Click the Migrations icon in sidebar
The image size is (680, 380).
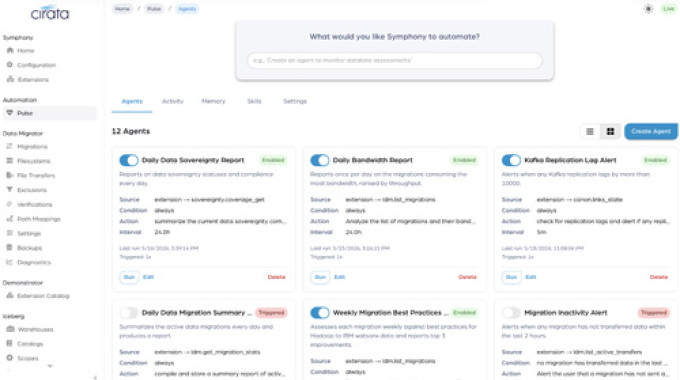[x=10, y=146]
